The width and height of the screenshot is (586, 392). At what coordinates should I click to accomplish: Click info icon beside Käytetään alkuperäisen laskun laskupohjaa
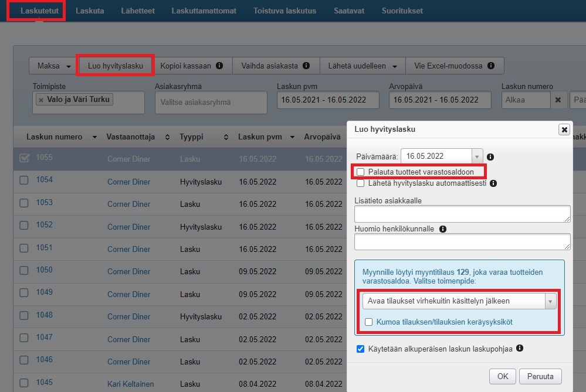click(520, 349)
